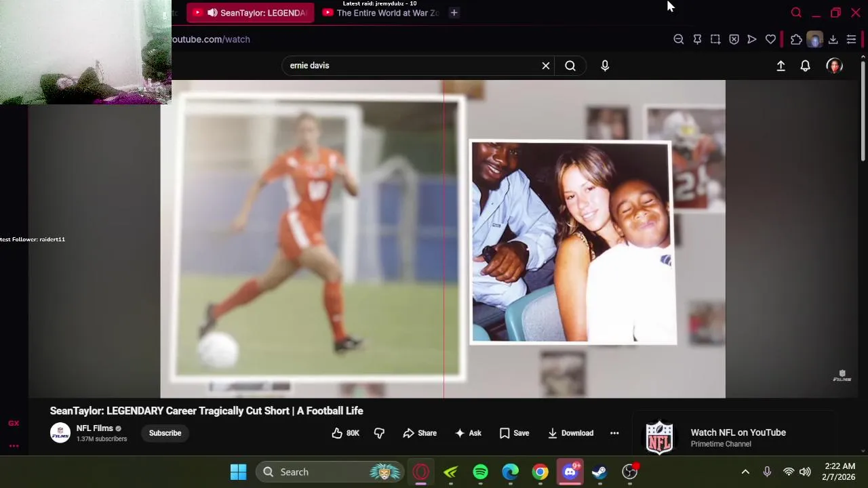This screenshot has height=488, width=868.
Task: Like the video with thumbs up
Action: 345,433
